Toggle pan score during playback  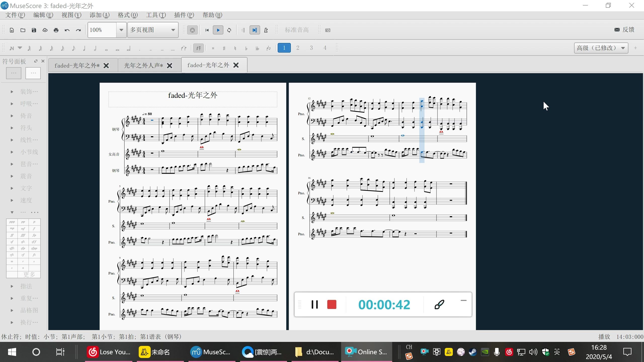coord(255,30)
